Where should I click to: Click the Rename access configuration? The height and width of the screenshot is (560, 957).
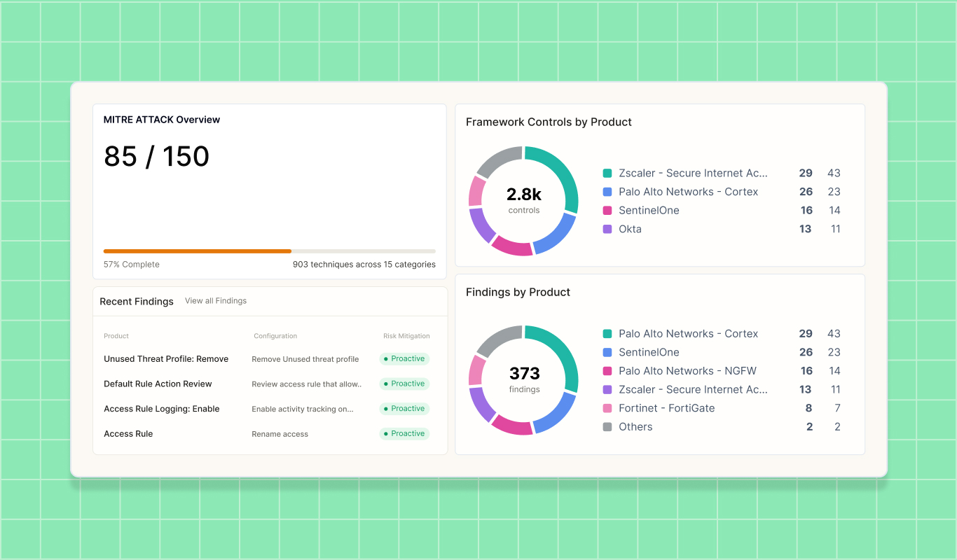pos(280,434)
